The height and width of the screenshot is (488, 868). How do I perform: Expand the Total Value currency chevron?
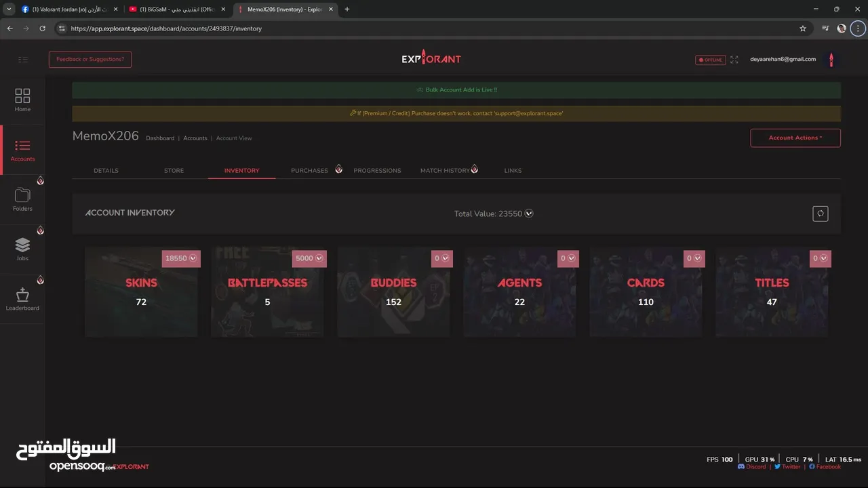(529, 213)
